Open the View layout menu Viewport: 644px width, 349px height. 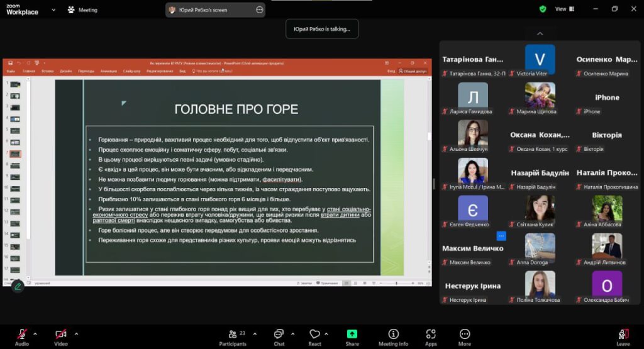point(564,9)
